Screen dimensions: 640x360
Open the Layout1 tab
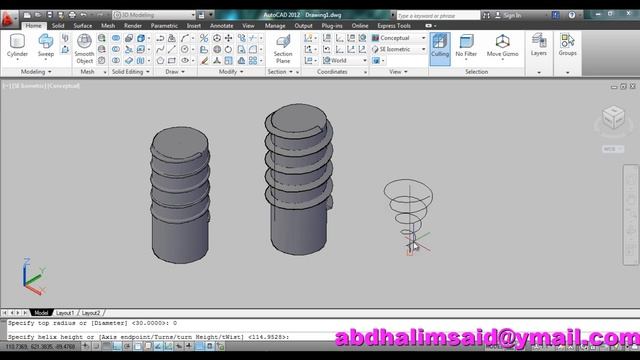point(65,313)
